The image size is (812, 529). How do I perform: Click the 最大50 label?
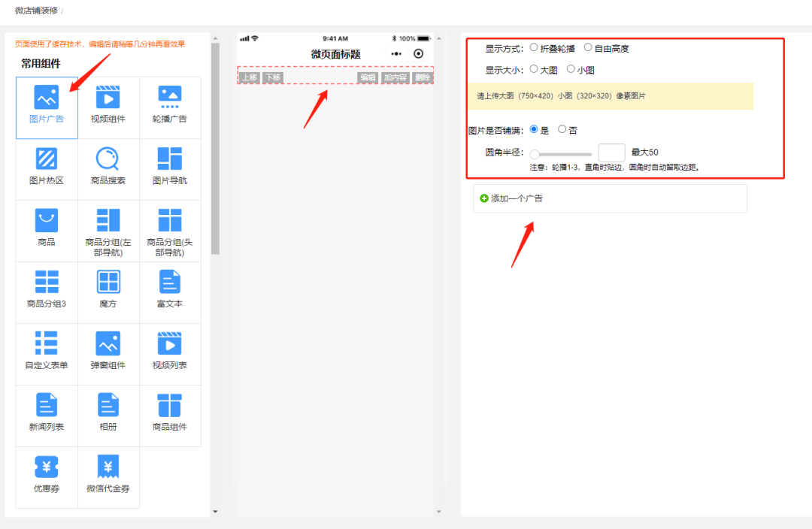(x=645, y=153)
